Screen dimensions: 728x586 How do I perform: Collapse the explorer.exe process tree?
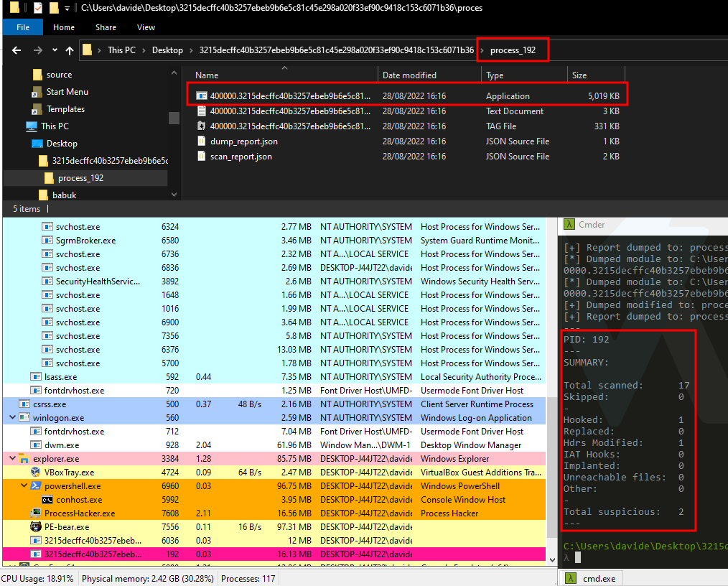13,459
